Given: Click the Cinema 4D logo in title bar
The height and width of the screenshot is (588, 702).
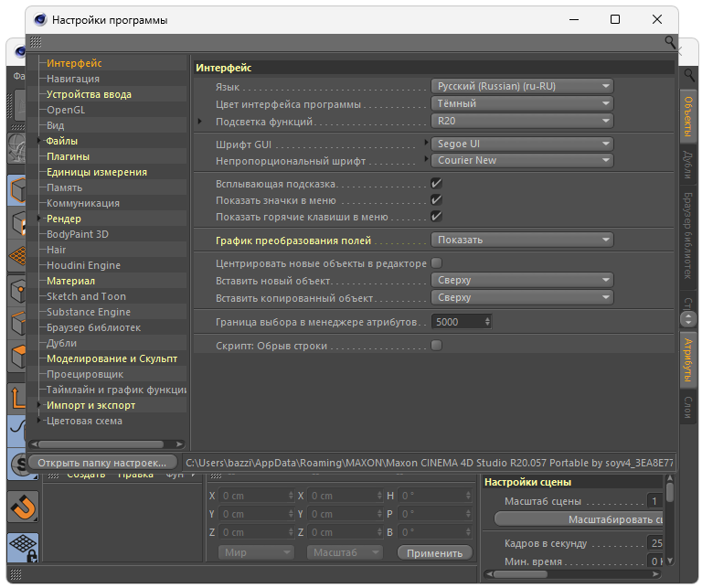Looking at the screenshot, I should (40, 19).
